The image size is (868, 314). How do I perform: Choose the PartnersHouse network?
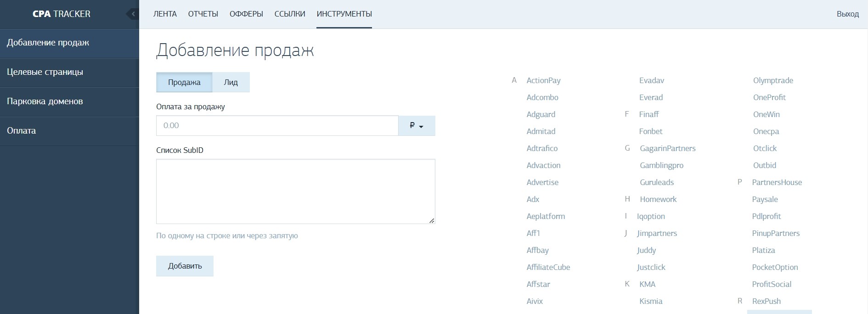pos(777,182)
